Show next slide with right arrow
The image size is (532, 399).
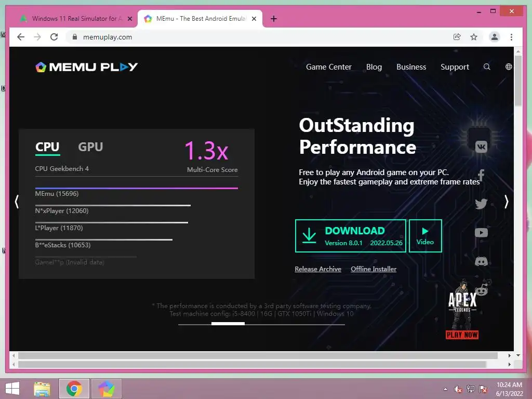[x=506, y=202]
